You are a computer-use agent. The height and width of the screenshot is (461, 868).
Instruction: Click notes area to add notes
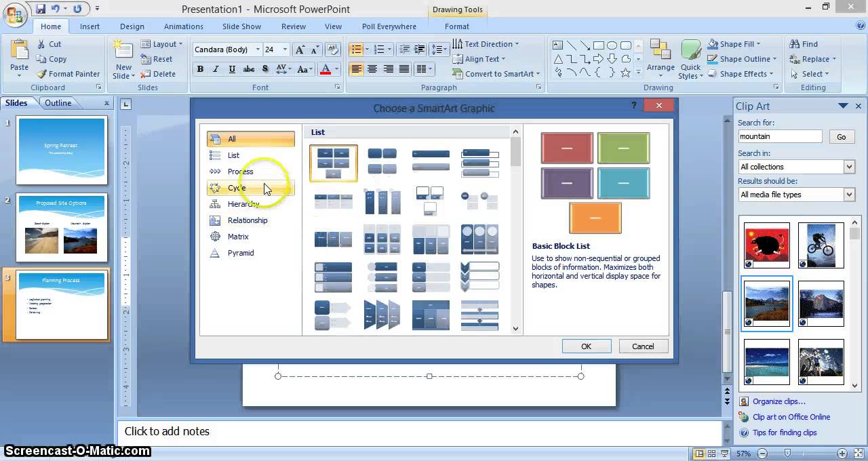pos(419,431)
